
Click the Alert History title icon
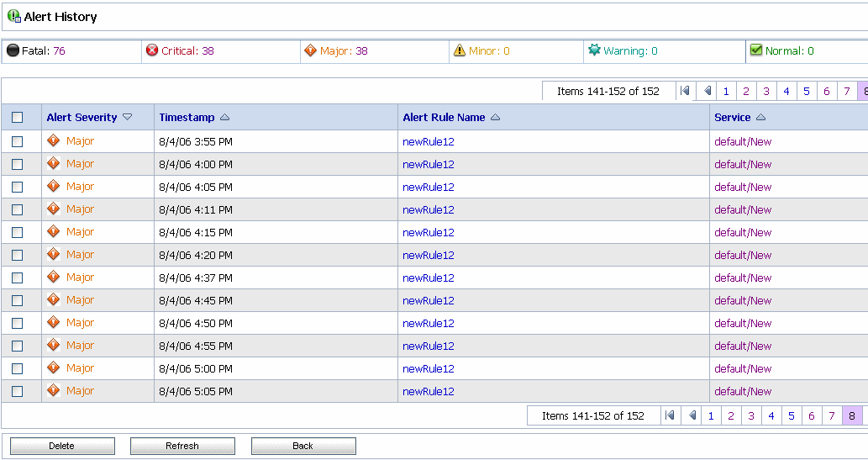coord(14,16)
